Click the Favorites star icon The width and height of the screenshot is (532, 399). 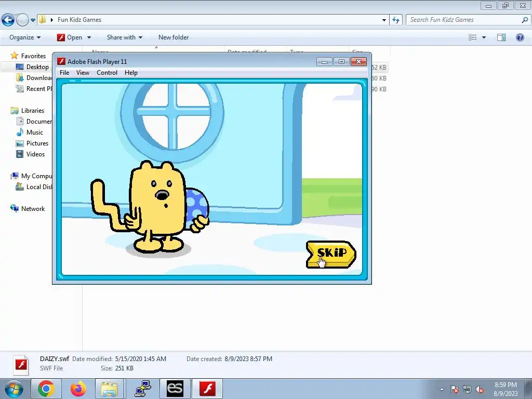point(14,55)
